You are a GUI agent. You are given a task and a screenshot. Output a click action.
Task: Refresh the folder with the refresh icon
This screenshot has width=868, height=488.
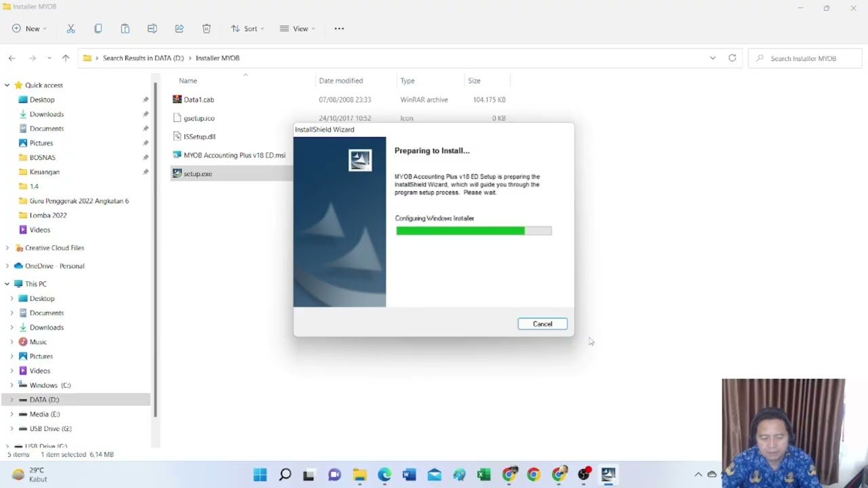click(x=732, y=58)
